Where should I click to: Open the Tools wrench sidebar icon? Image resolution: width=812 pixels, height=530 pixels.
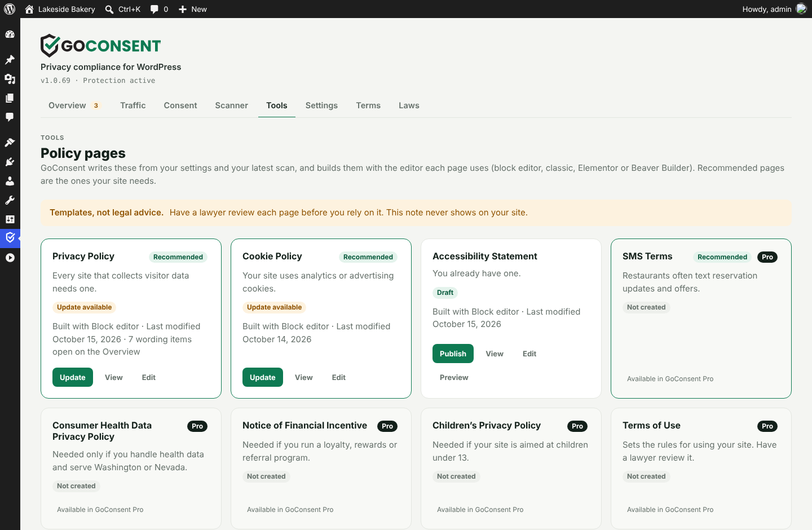point(10,200)
